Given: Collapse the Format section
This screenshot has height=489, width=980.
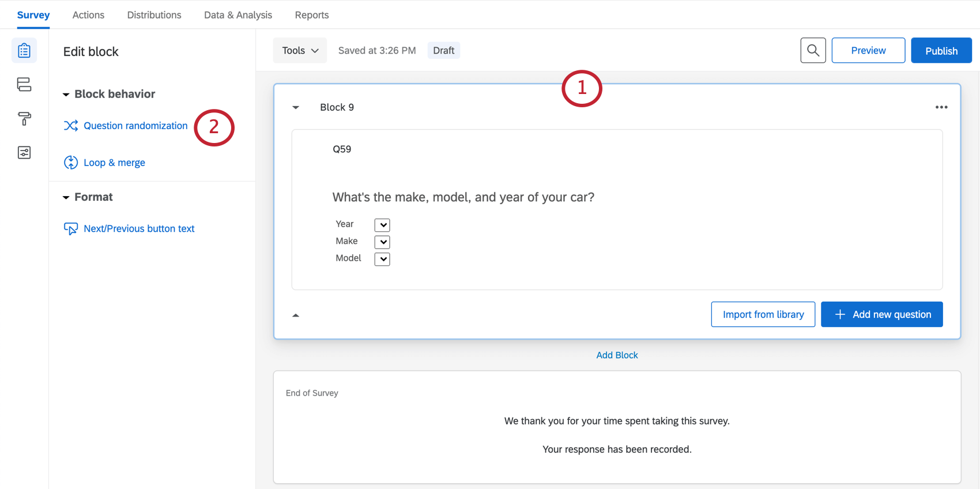Looking at the screenshot, I should click(x=66, y=198).
